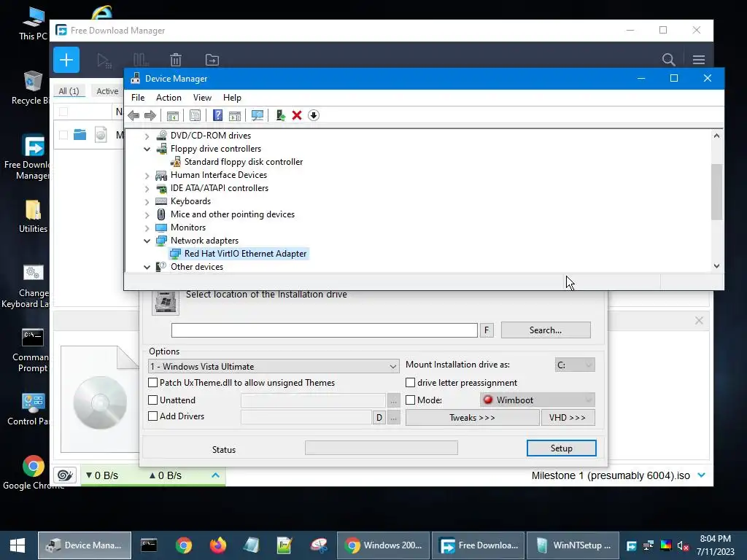The image size is (747, 560).
Task: Click Firefox icon in taskbar
Action: (x=217, y=545)
